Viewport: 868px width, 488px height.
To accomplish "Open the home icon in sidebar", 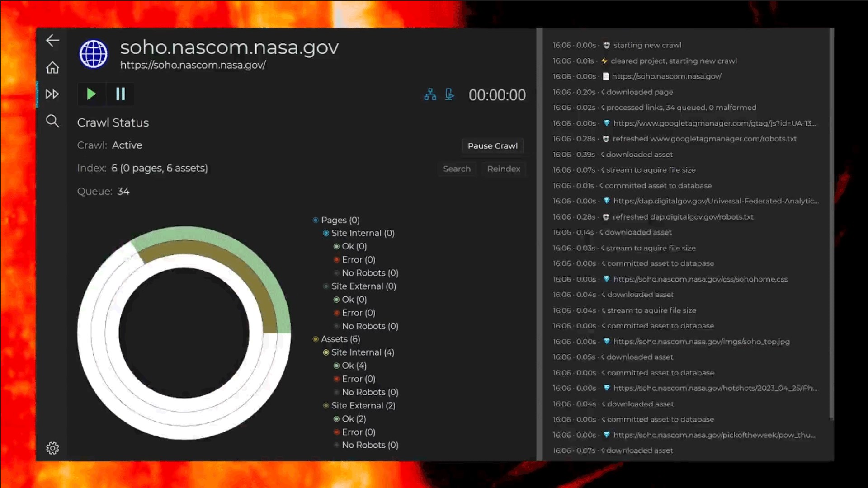I will (52, 68).
